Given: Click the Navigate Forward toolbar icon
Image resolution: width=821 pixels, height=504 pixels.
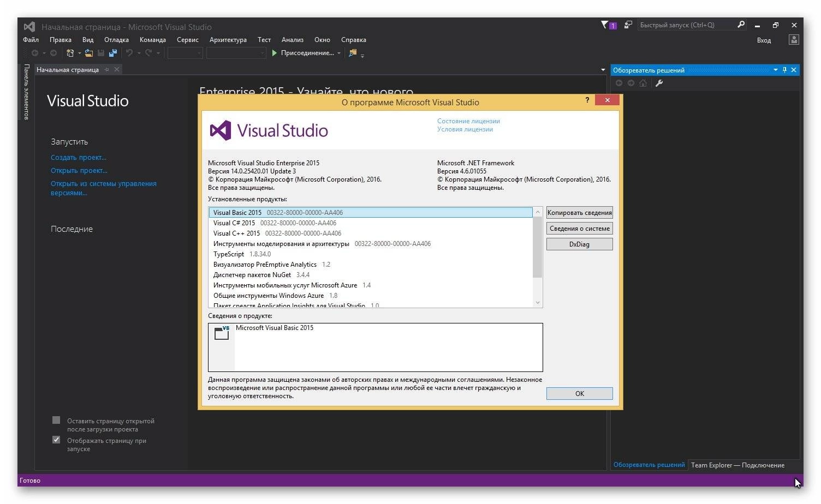Looking at the screenshot, I should (x=53, y=53).
